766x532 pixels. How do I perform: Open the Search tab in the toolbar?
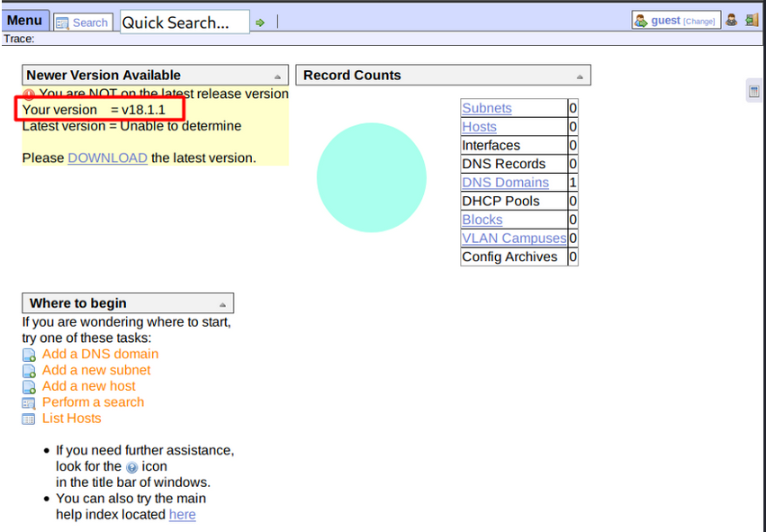82,23
